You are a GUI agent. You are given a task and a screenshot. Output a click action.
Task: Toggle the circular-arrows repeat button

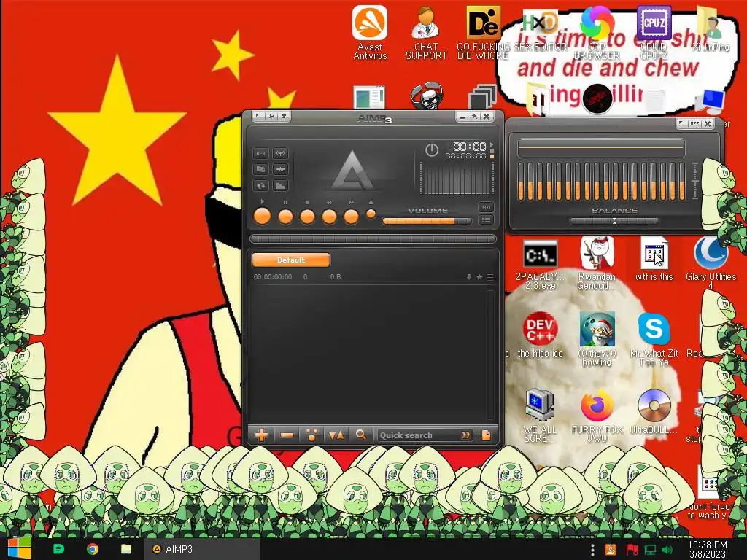[x=261, y=186]
